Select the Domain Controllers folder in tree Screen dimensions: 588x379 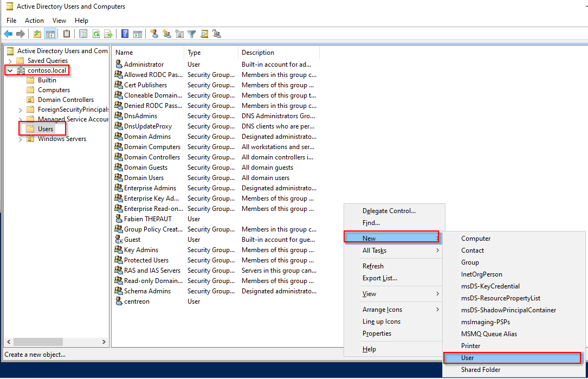coord(66,100)
